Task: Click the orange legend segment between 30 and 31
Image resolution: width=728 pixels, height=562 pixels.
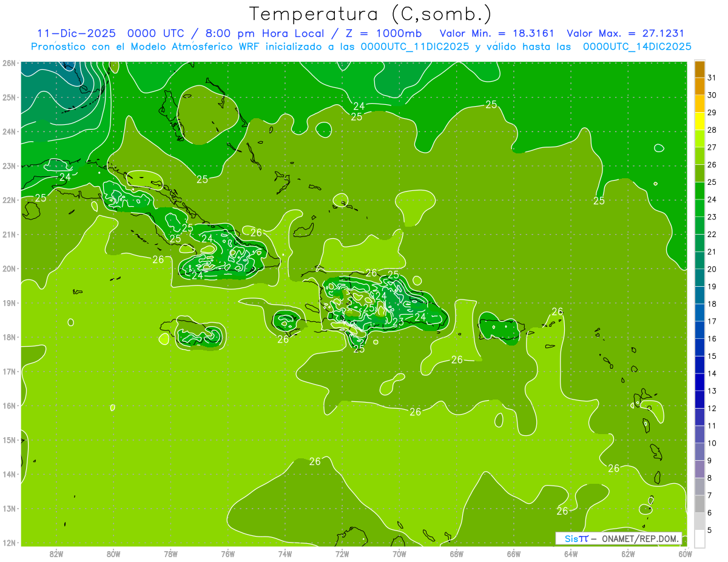Action: (x=699, y=87)
